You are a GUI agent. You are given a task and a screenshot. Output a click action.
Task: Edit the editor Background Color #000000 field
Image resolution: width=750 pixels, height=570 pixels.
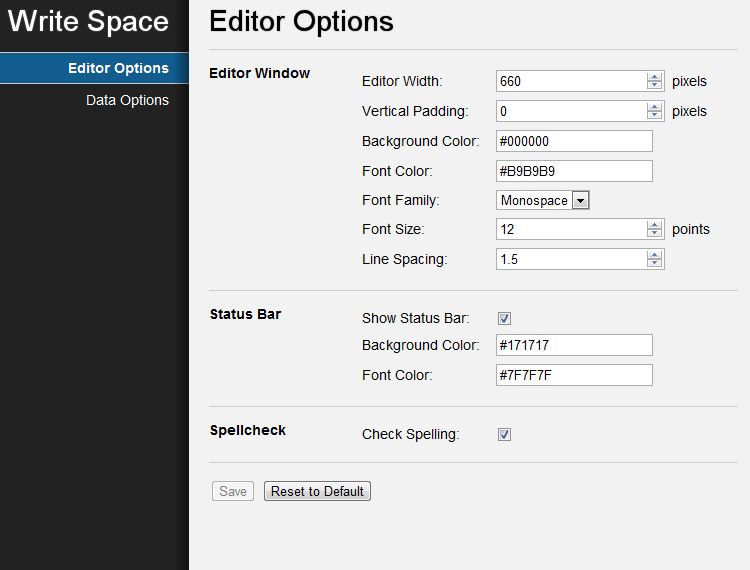point(574,141)
